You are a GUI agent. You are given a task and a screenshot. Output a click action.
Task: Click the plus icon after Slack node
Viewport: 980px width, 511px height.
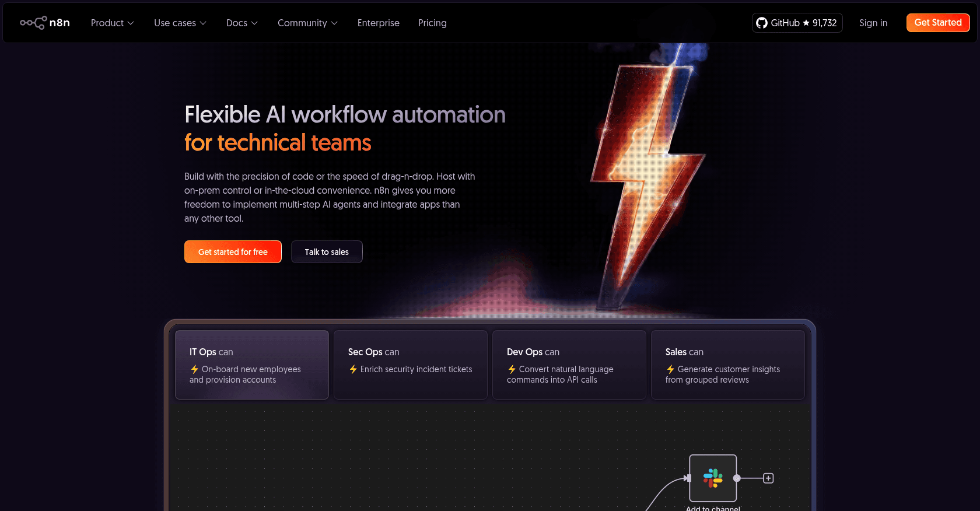(768, 478)
